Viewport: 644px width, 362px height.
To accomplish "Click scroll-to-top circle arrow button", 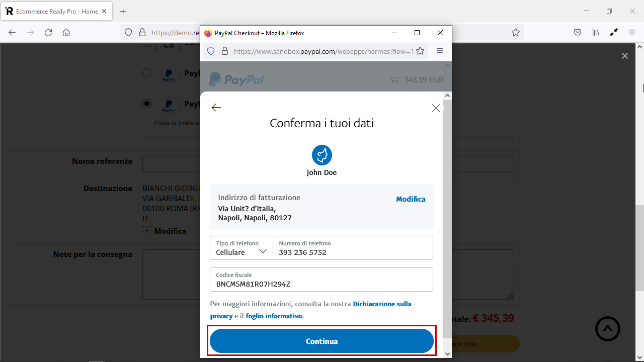I will click(x=608, y=329).
